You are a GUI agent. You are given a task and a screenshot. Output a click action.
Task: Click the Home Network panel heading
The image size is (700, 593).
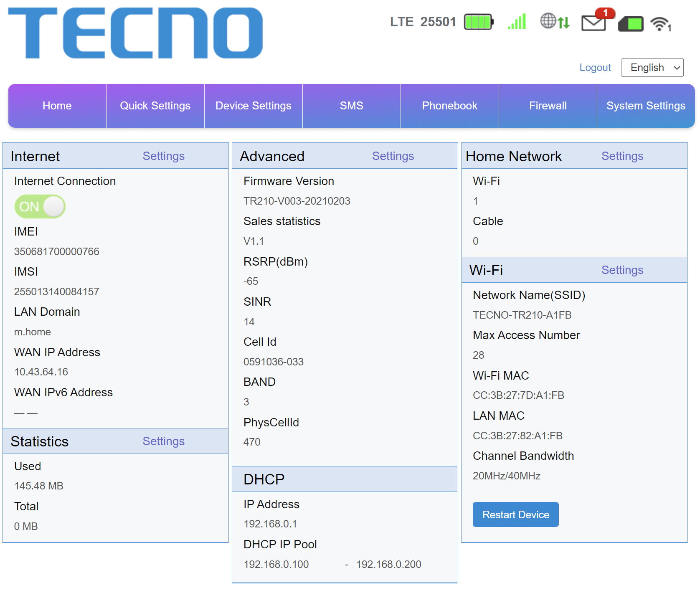point(514,156)
